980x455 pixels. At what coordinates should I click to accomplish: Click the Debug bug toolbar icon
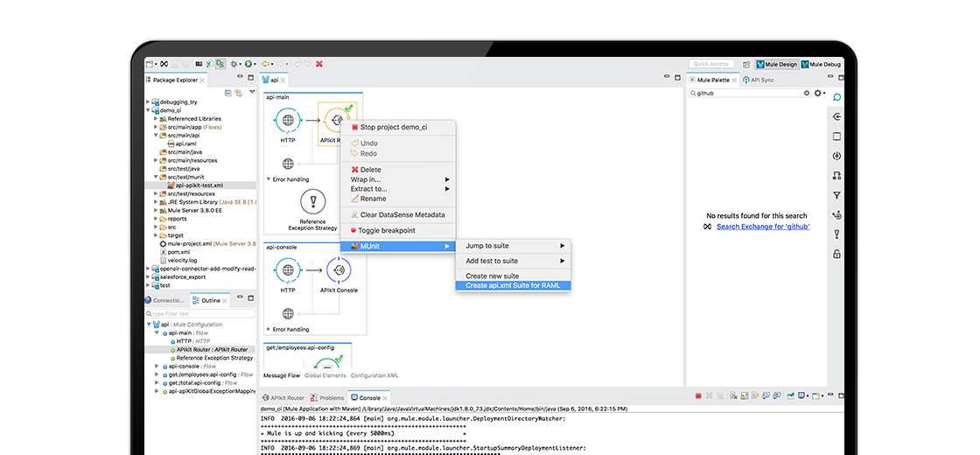234,64
